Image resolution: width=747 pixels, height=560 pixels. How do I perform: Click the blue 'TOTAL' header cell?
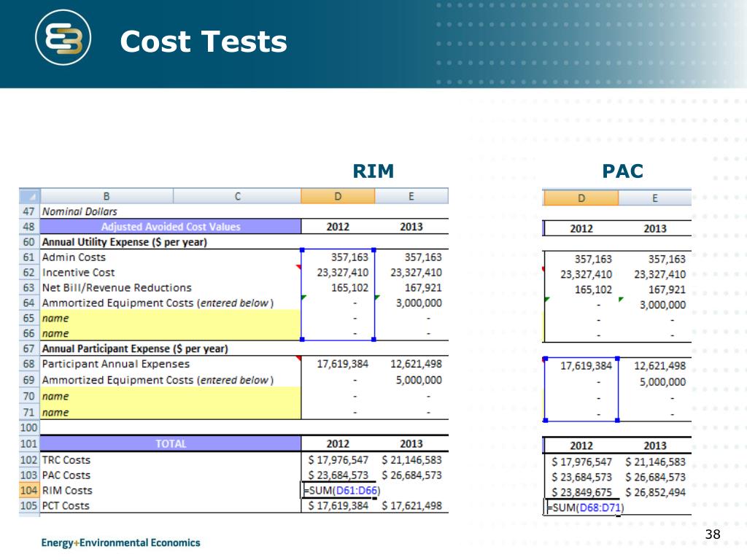171,444
